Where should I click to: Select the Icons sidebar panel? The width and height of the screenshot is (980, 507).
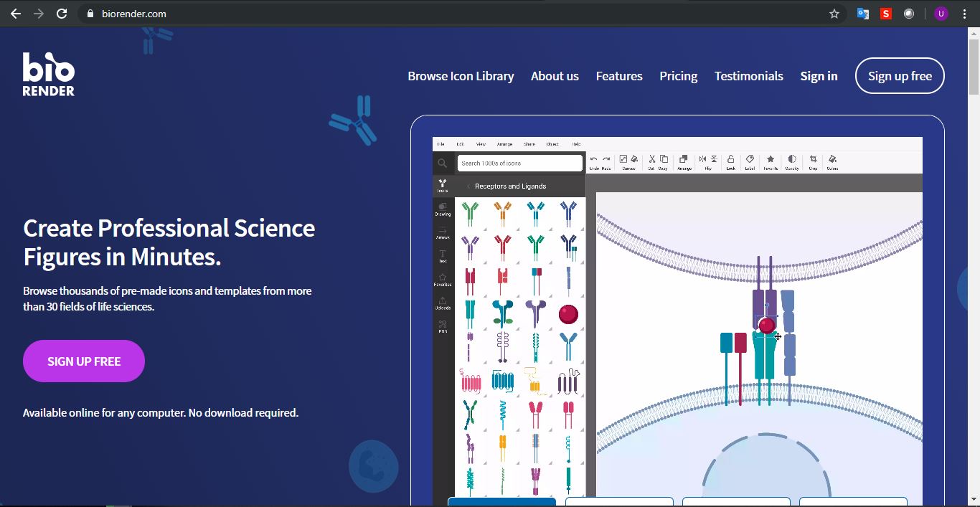pos(443,186)
